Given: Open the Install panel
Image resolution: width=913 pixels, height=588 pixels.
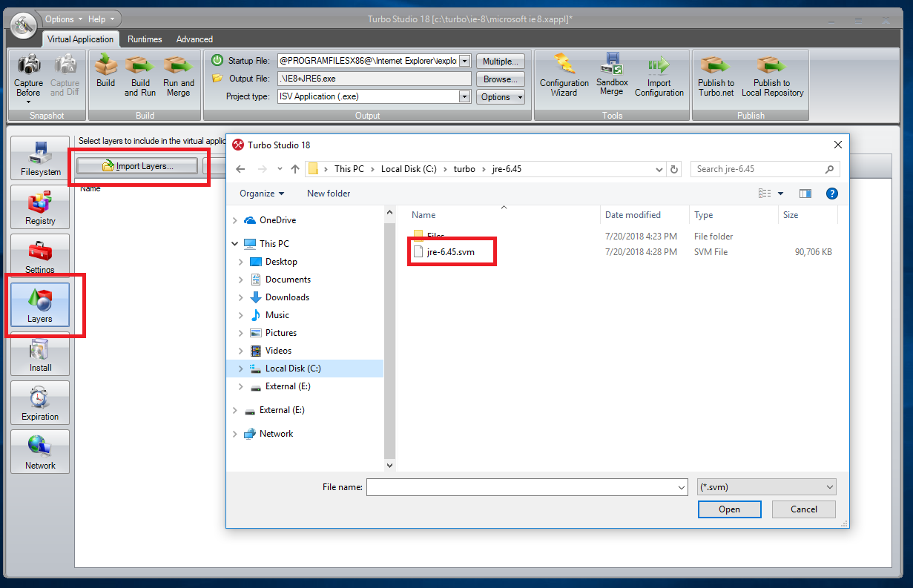Looking at the screenshot, I should click(40, 354).
